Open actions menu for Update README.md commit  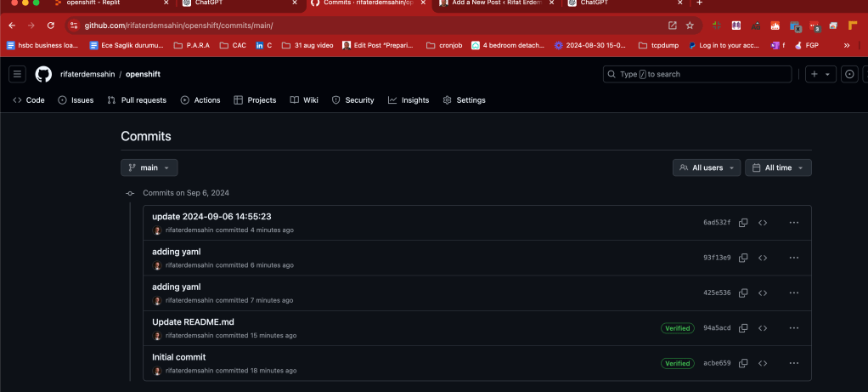[794, 328]
